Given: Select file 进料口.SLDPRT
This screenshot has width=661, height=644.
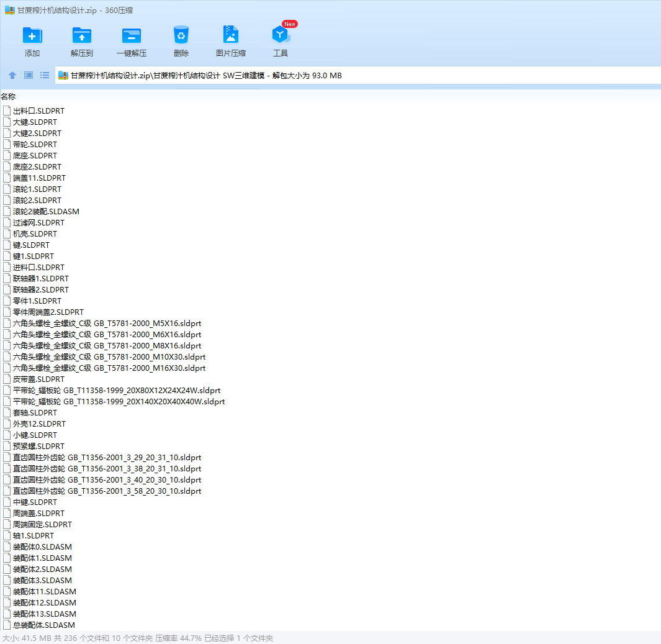Looking at the screenshot, I should pos(38,268).
